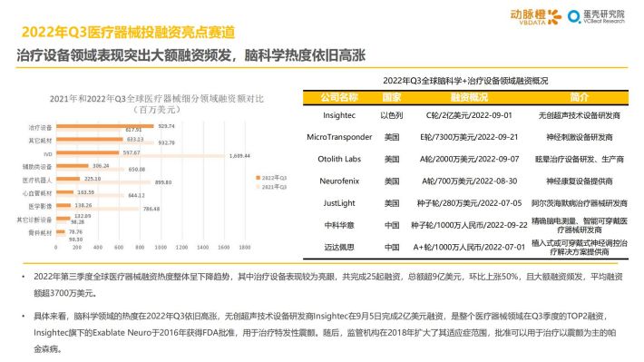Select the 简介 column header
The height and width of the screenshot is (362, 644).
click(x=579, y=97)
